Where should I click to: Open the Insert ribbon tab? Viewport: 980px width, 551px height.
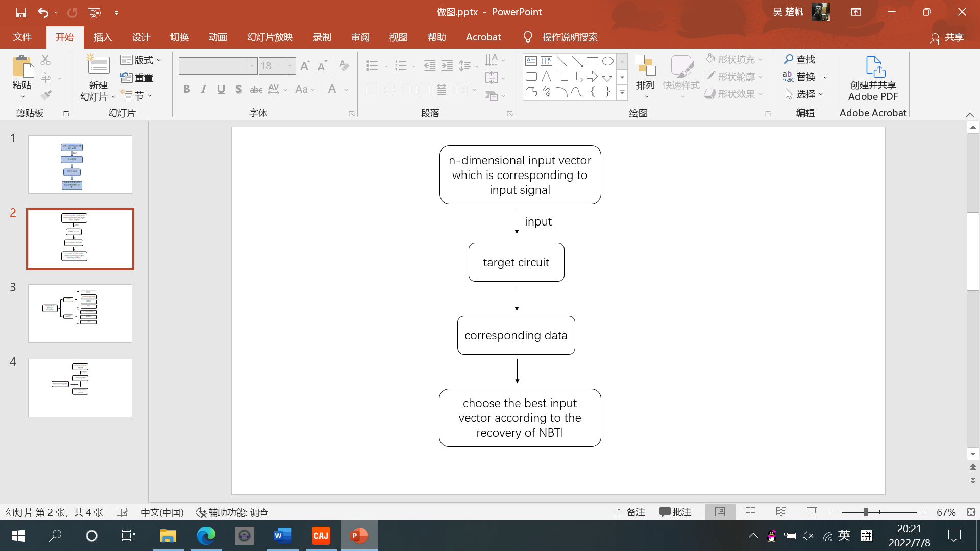pyautogui.click(x=103, y=37)
